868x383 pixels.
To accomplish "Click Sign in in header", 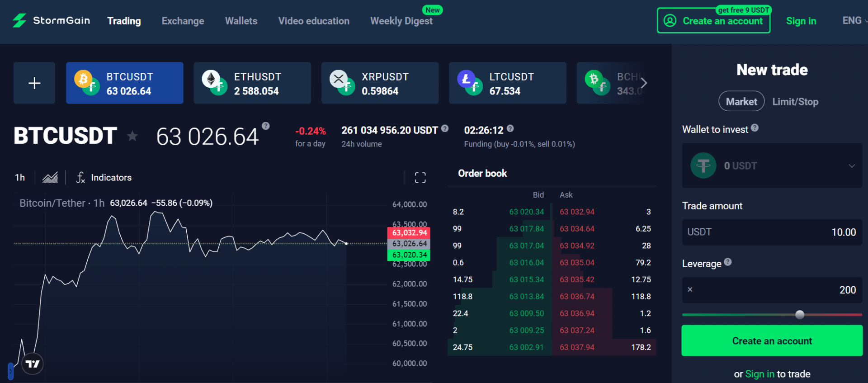I will point(801,21).
